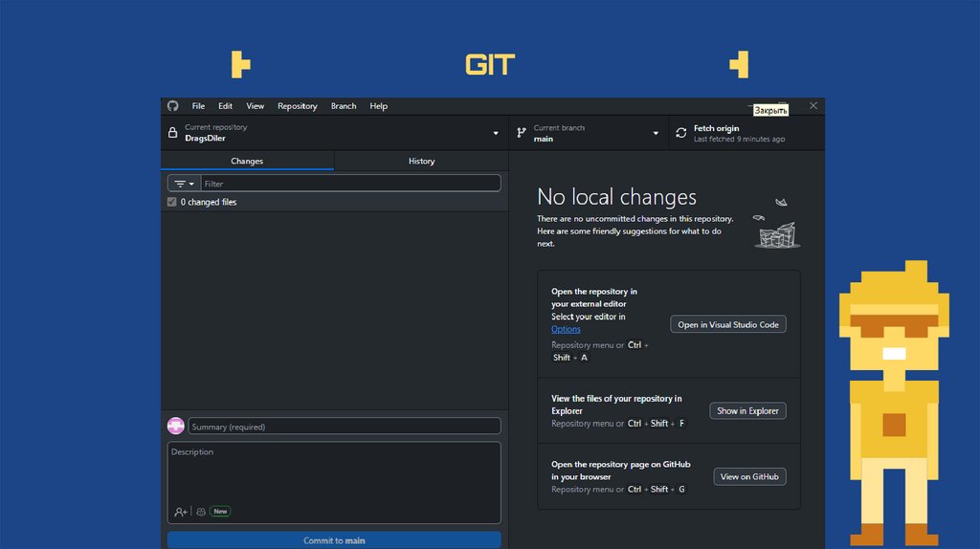Open the View menu
The image size is (980, 549).
point(255,106)
